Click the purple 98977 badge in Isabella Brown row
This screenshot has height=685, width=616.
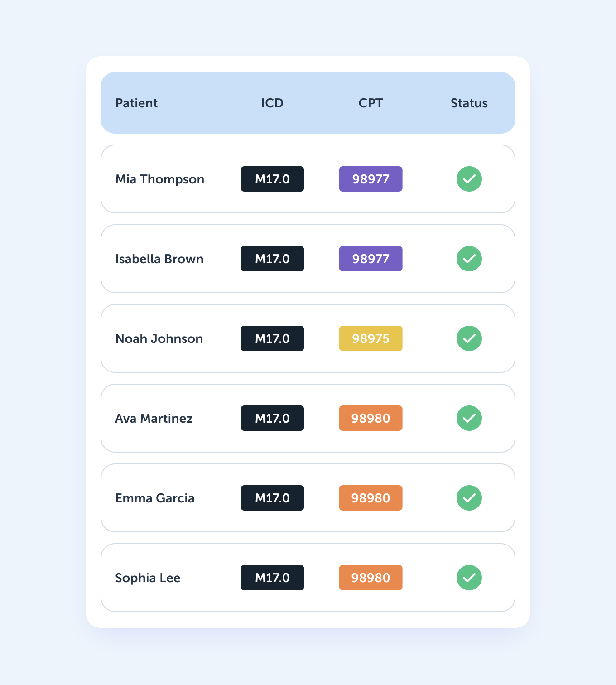371,259
